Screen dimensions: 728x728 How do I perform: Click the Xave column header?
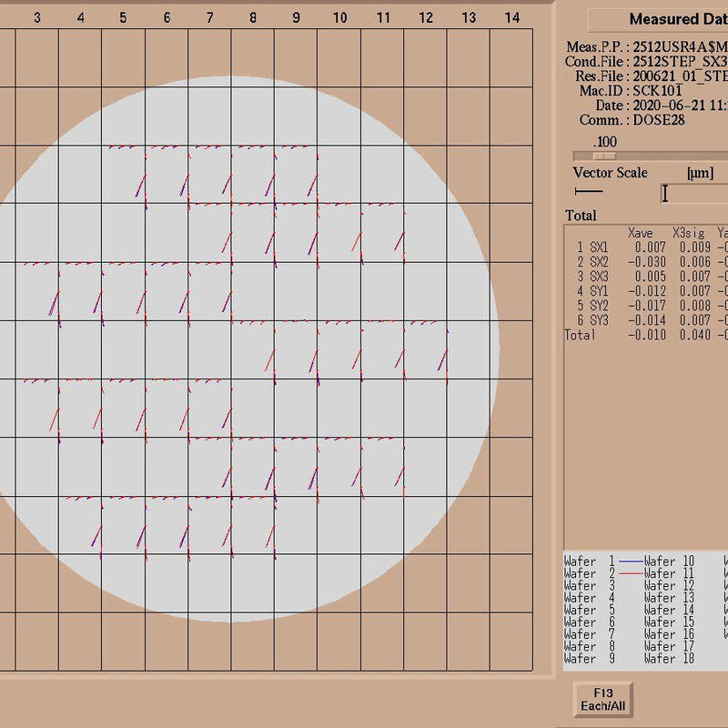[x=641, y=233]
